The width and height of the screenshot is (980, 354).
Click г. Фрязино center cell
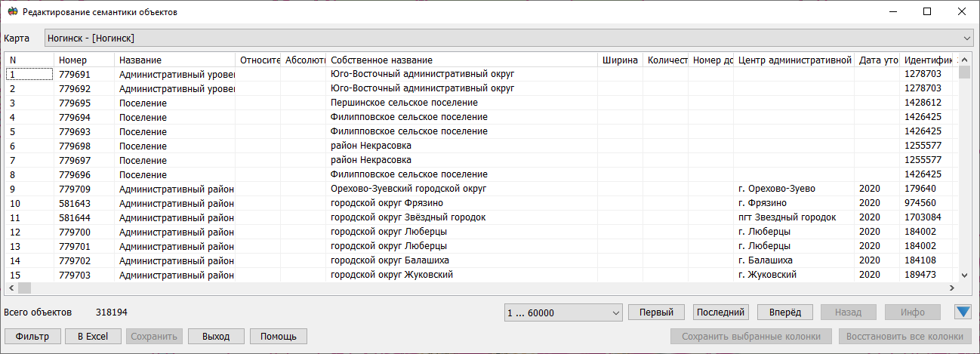pos(794,204)
